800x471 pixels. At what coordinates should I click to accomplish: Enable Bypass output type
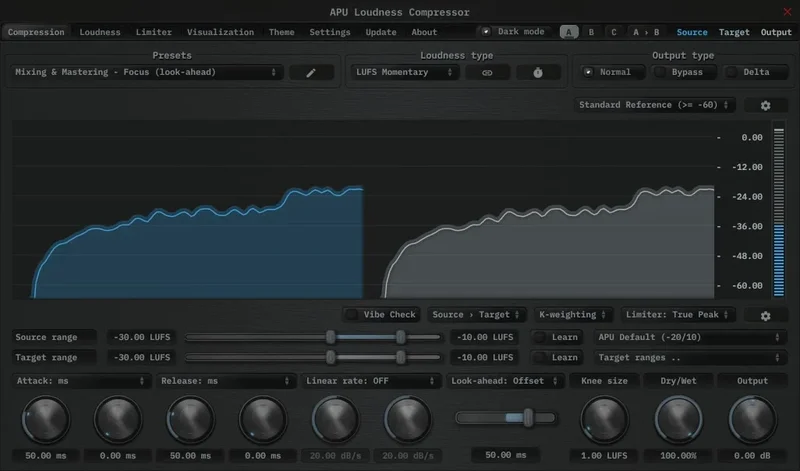click(x=684, y=72)
